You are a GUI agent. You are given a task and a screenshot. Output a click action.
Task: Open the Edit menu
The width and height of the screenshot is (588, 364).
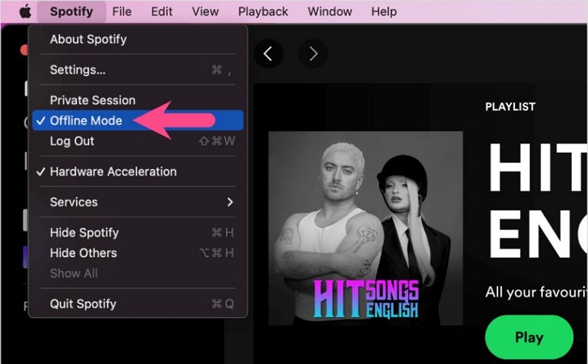click(x=161, y=11)
